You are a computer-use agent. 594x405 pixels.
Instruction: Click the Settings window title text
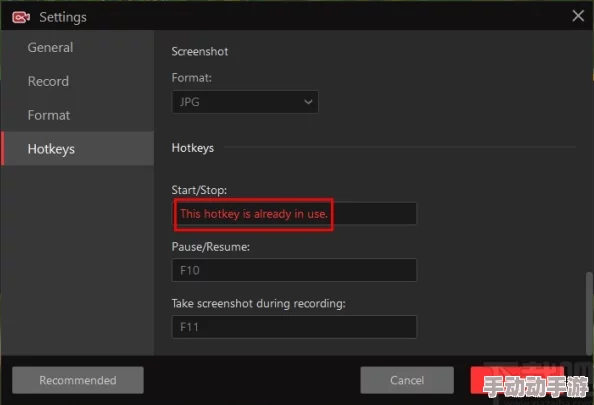(x=63, y=17)
